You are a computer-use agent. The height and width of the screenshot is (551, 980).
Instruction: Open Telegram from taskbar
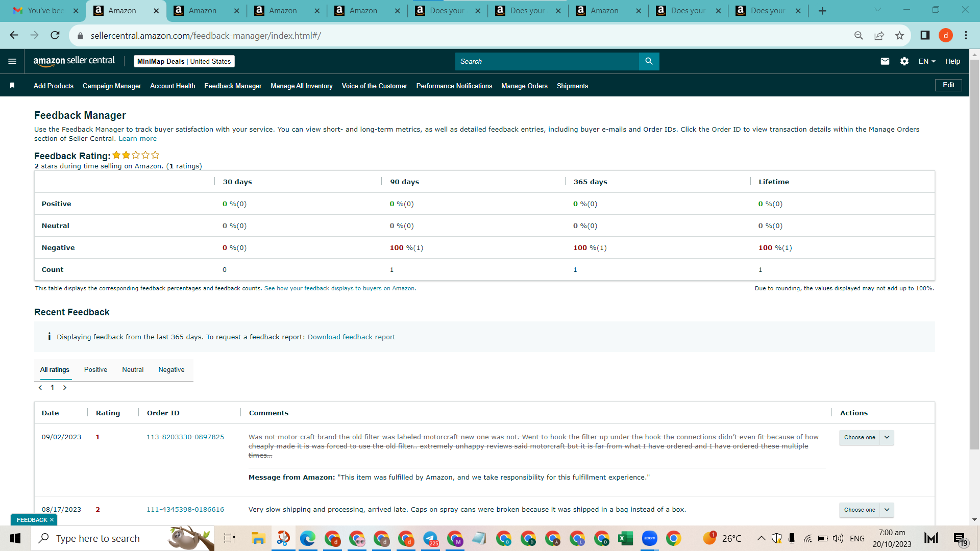(x=430, y=538)
